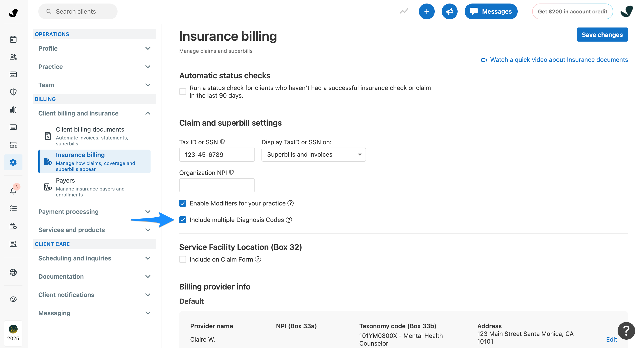
Task: Click help icon beside multiple Diagnosis Codes
Action: 289,220
